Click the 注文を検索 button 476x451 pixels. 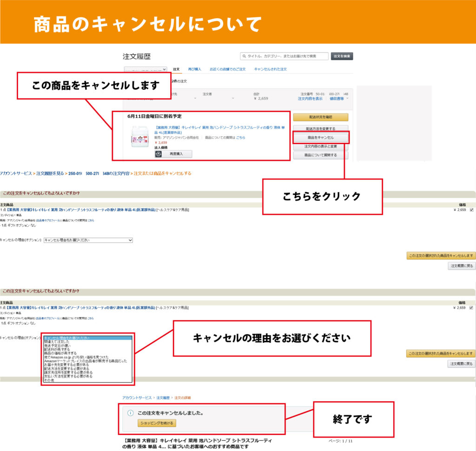coord(342,56)
